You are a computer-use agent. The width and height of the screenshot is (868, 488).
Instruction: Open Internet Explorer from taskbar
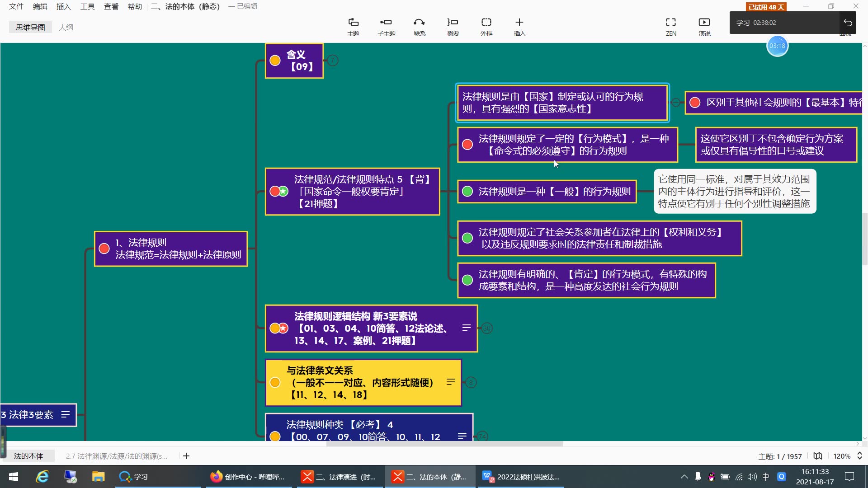click(42, 477)
